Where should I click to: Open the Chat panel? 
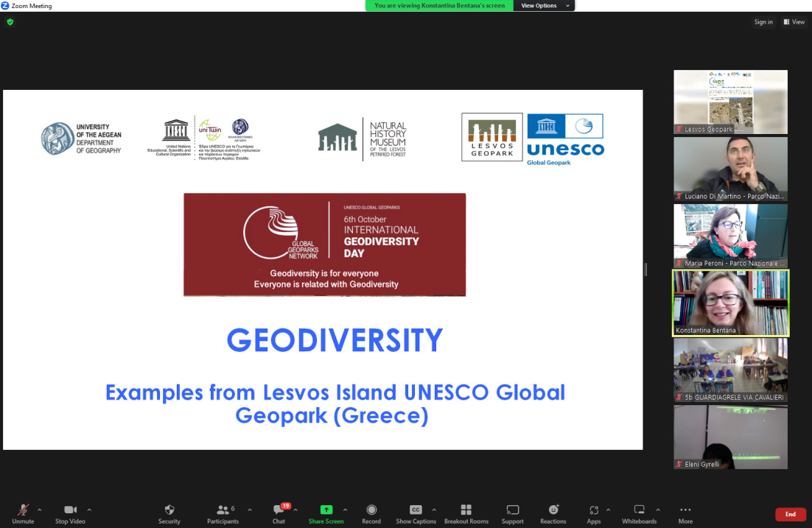coord(279,513)
